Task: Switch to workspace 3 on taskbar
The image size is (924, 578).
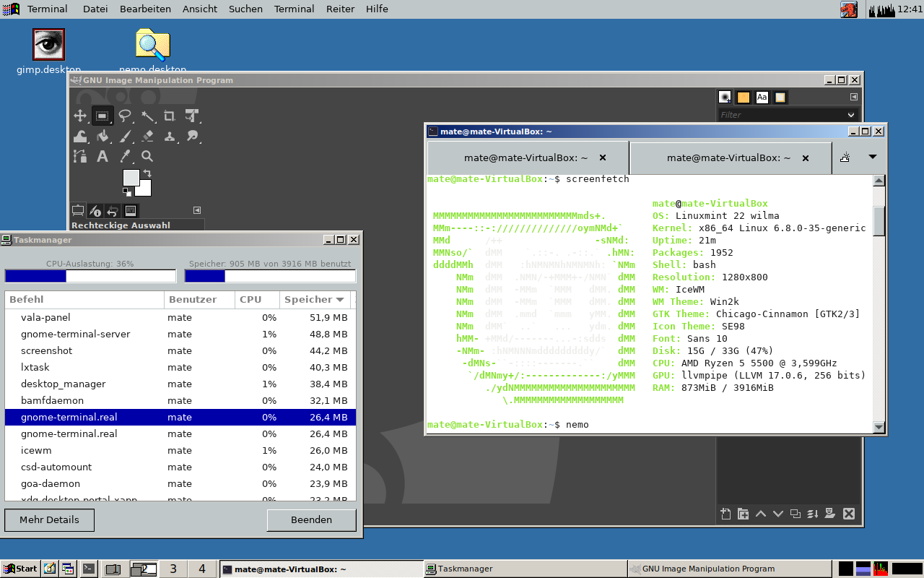Action: tap(173, 569)
